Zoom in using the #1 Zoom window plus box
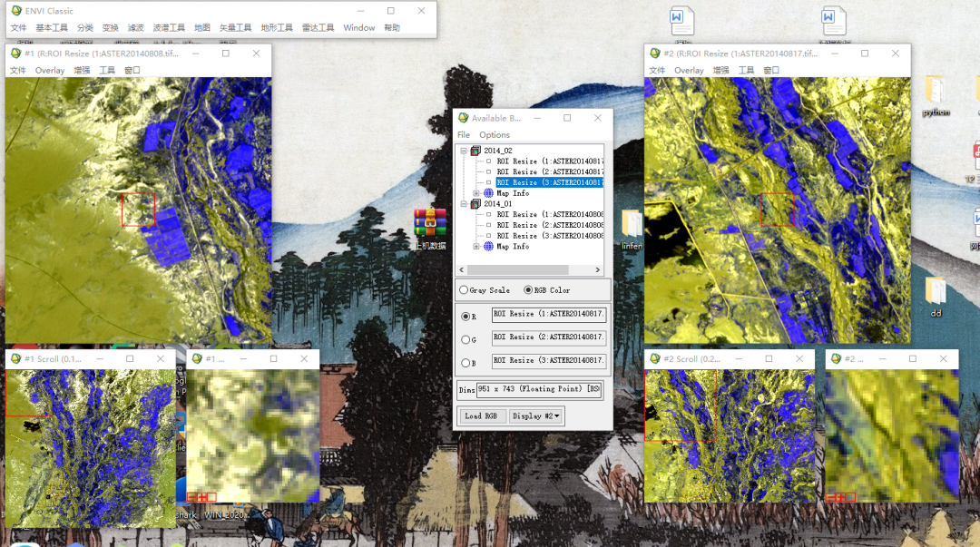This screenshot has width=980, height=547. point(201,498)
